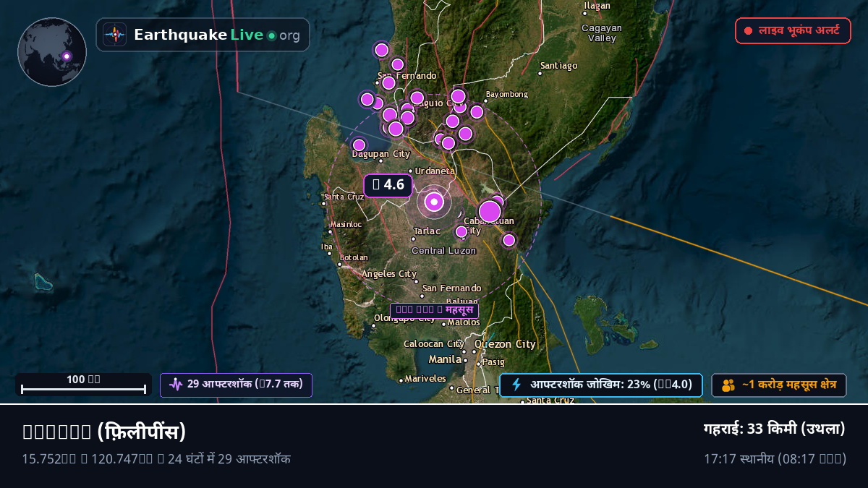The height and width of the screenshot is (488, 868).
Task: Open the aftershock risk 23% panel
Action: coord(600,385)
